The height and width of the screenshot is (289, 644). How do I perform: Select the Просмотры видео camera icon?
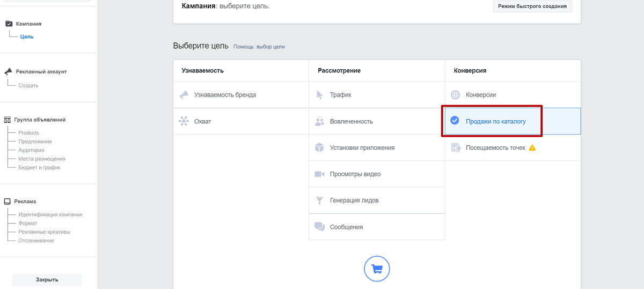[319, 174]
